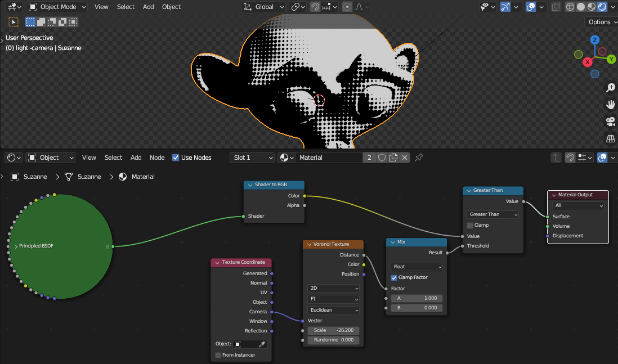618x364 pixels.
Task: Uncheck Clamp Factor in the Mix node
Action: tap(394, 278)
